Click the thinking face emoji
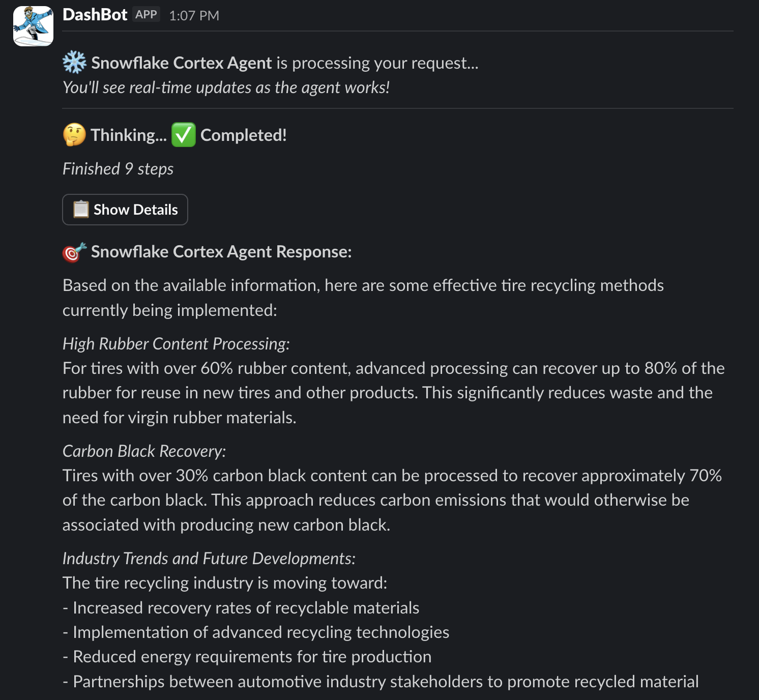 [74, 135]
